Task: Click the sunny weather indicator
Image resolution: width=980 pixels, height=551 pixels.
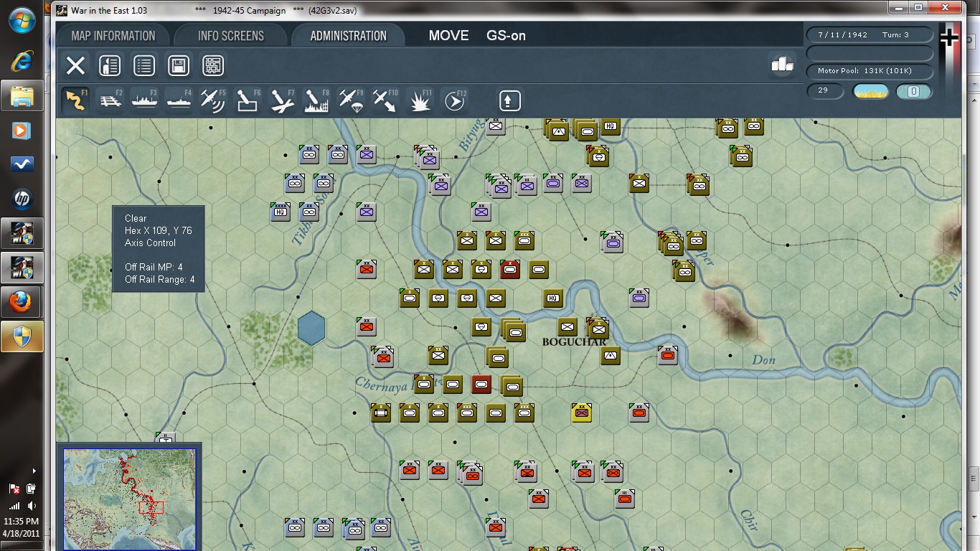Action: tap(871, 91)
